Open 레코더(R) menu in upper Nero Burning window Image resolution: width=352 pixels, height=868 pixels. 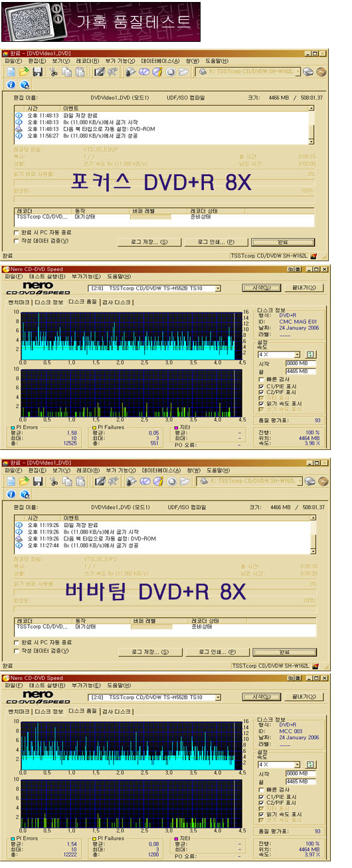point(88,61)
